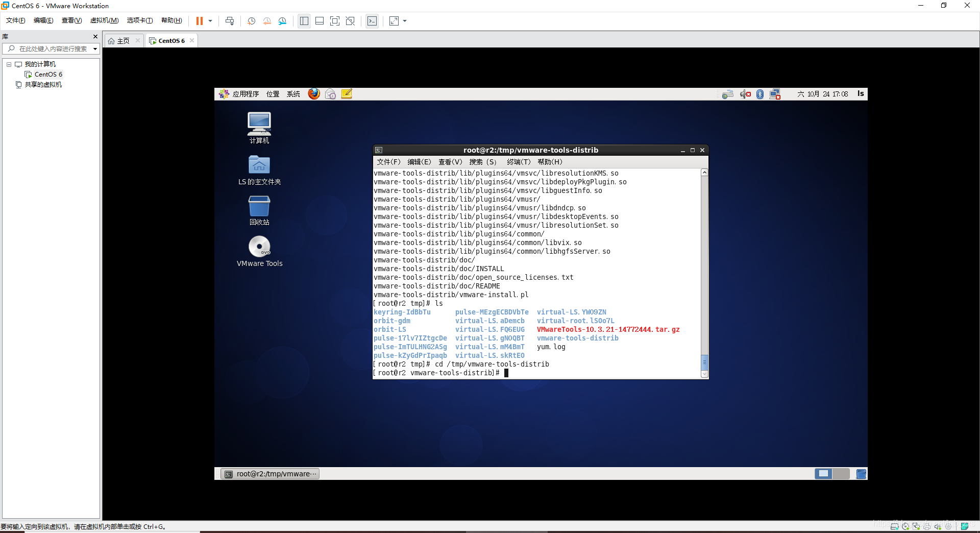Take a snapshot with the clock-plus icon
Image resolution: width=980 pixels, height=533 pixels.
[251, 21]
